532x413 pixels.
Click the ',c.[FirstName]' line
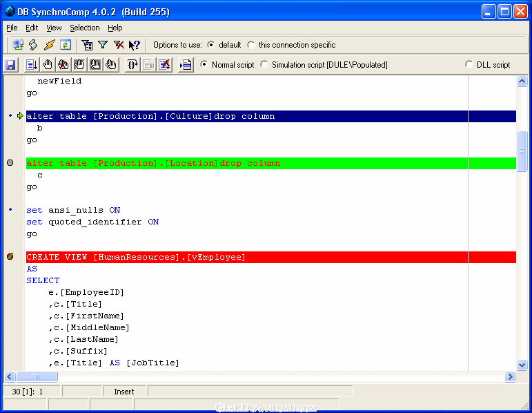[86, 316]
